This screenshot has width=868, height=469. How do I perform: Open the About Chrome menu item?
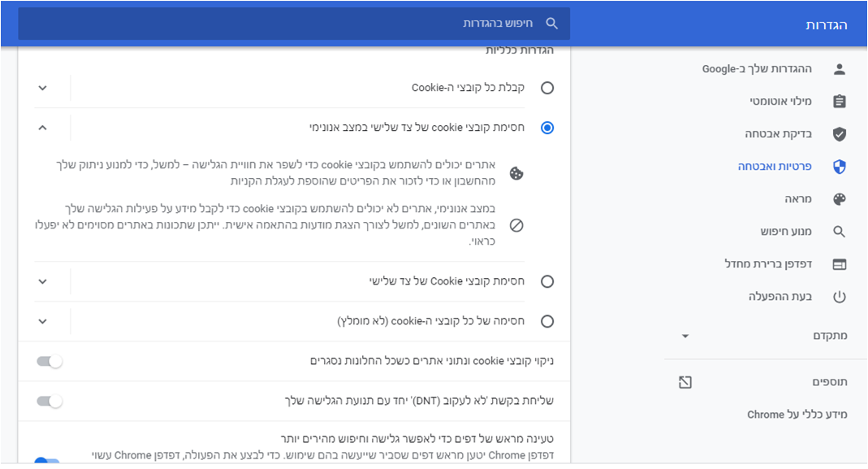[797, 415]
